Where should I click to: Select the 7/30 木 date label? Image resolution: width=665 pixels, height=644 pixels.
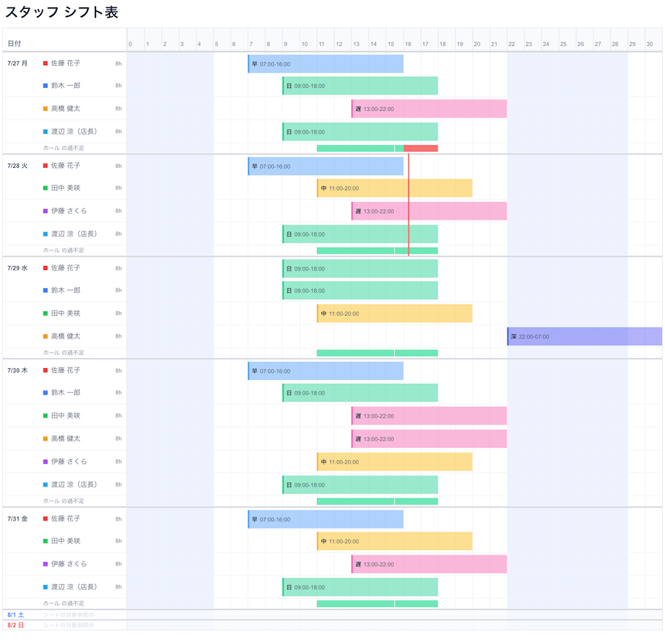18,370
